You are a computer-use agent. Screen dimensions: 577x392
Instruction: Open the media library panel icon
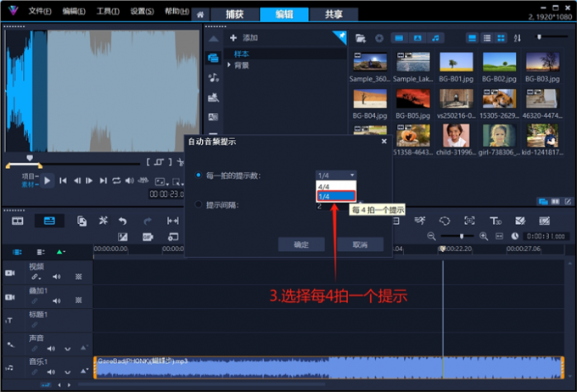point(213,58)
